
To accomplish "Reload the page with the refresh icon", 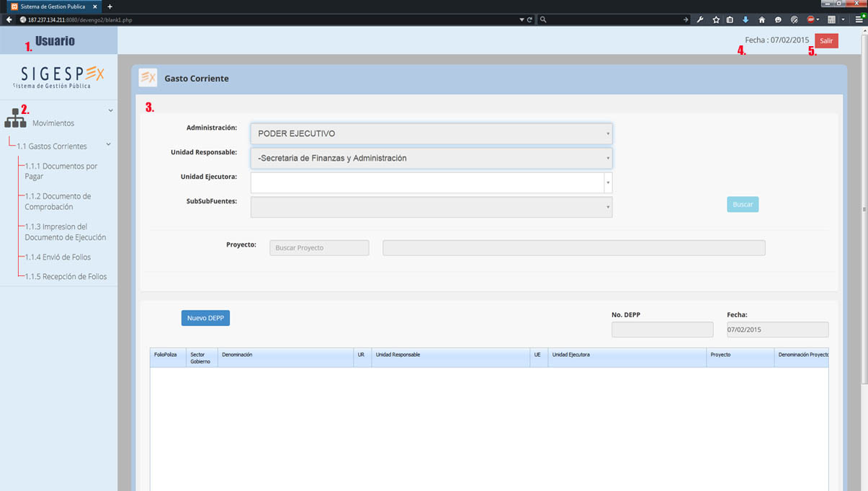I will click(x=529, y=19).
